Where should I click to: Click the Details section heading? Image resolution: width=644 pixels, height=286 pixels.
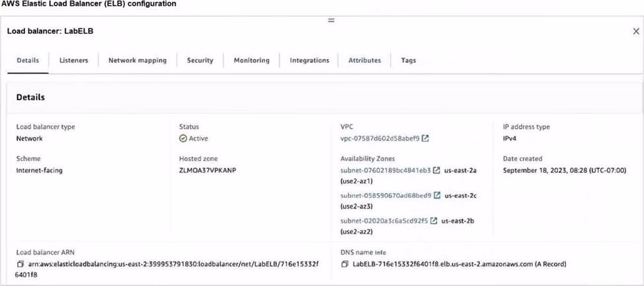30,97
